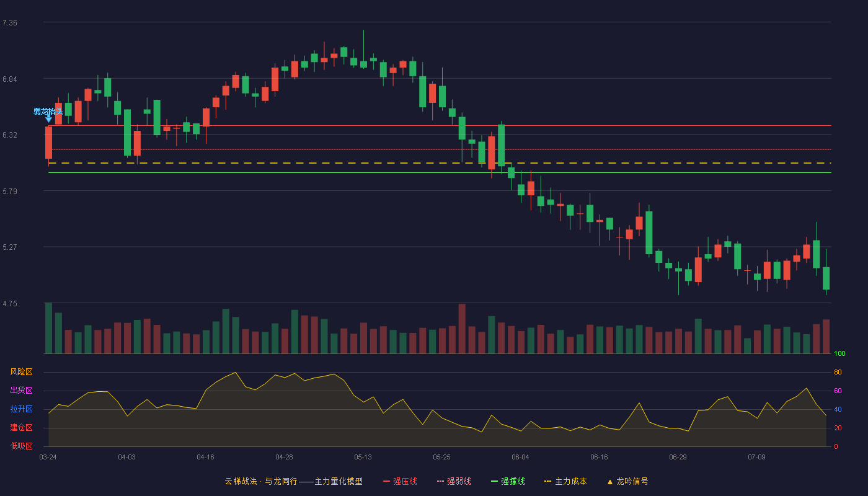
Task: Toggle the 强压线 legend label
Action: [x=405, y=481]
